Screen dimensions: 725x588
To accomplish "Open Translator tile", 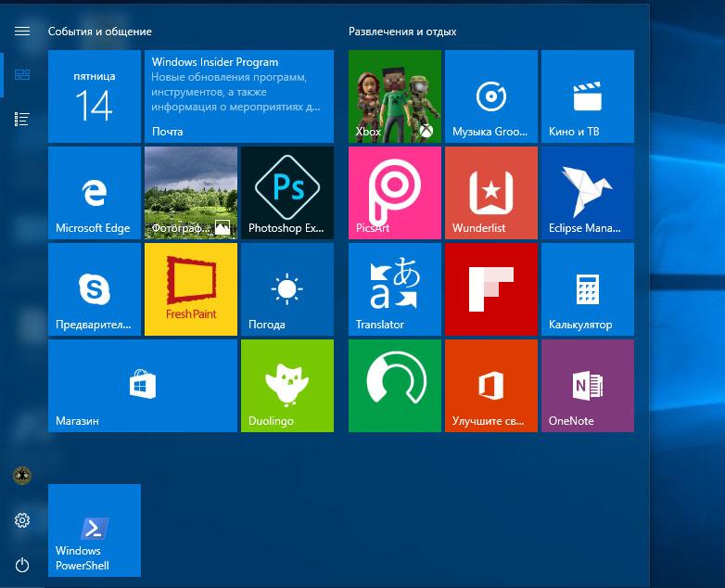I will (x=395, y=289).
